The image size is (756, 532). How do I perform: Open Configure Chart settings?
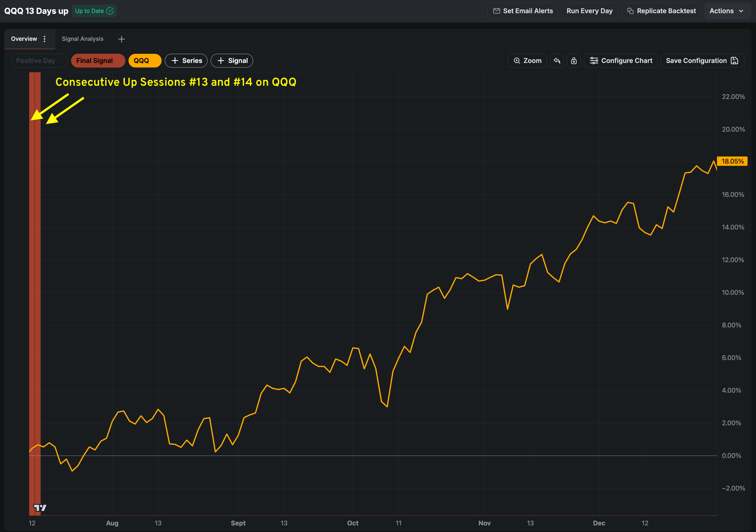pyautogui.click(x=621, y=60)
